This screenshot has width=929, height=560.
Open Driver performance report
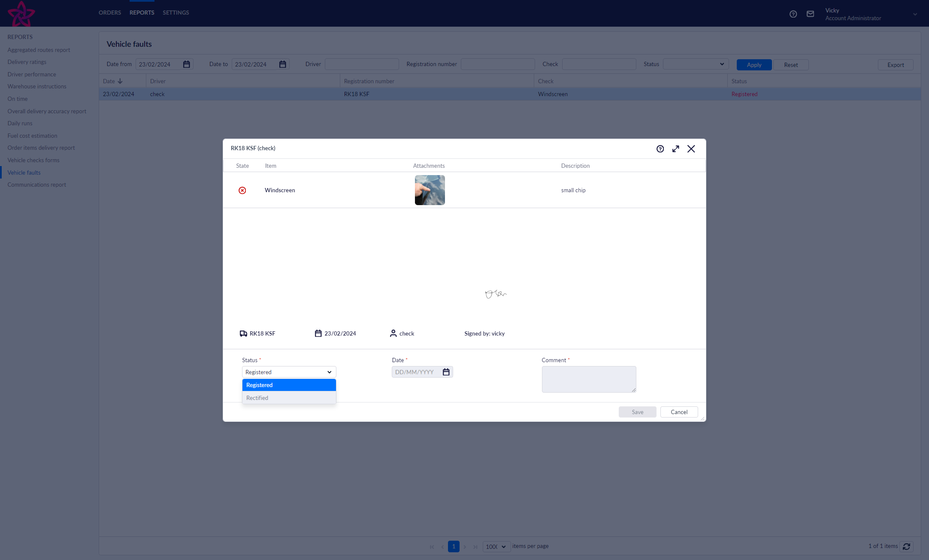tap(32, 74)
